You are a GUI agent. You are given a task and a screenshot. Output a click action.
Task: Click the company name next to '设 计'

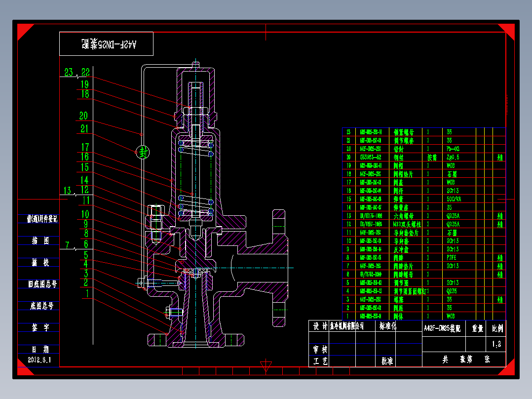click(x=347, y=326)
